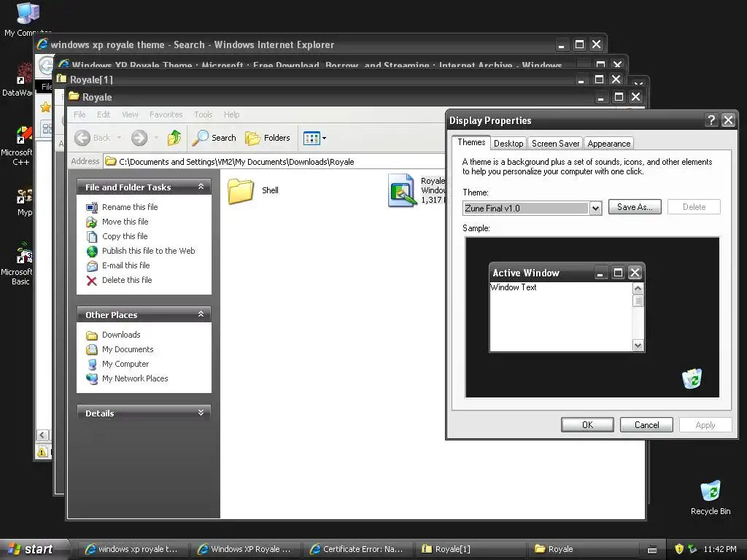Click the warning icon in IE status bar
The height and width of the screenshot is (560, 747).
[42, 452]
